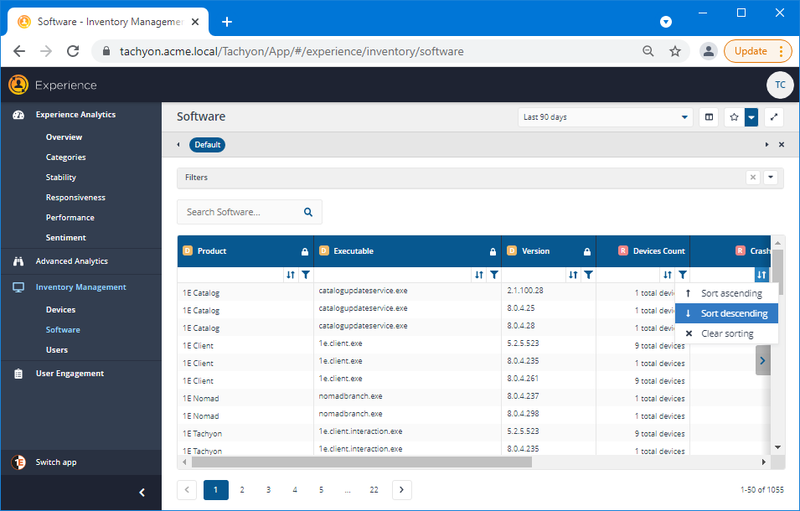Click the Experience Analytics gauge icon
The image size is (800, 511).
point(18,115)
